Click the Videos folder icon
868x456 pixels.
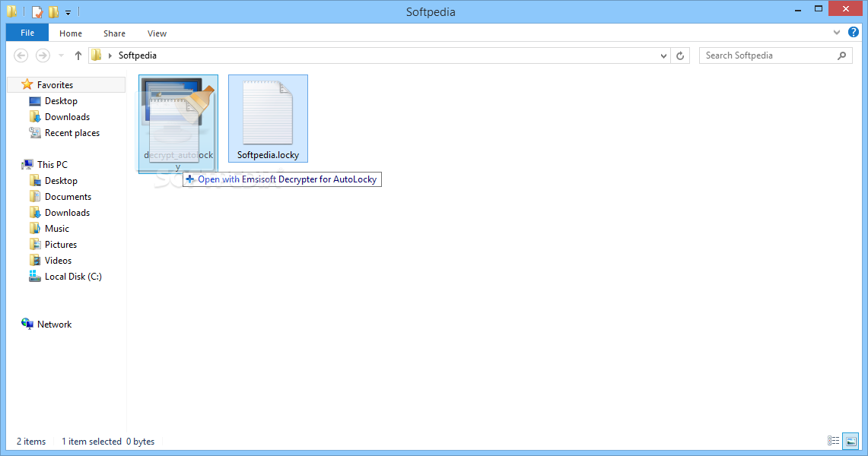pyautogui.click(x=35, y=261)
